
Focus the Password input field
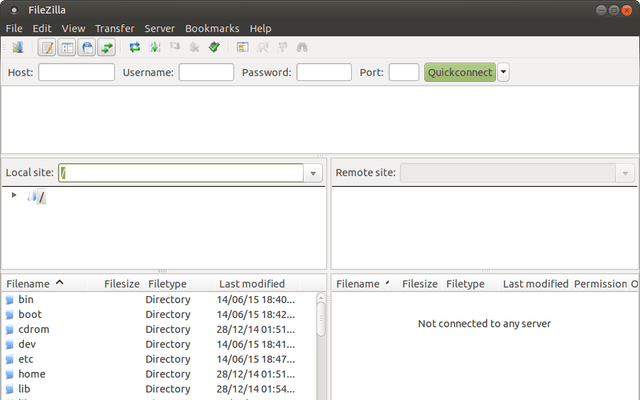click(x=324, y=72)
